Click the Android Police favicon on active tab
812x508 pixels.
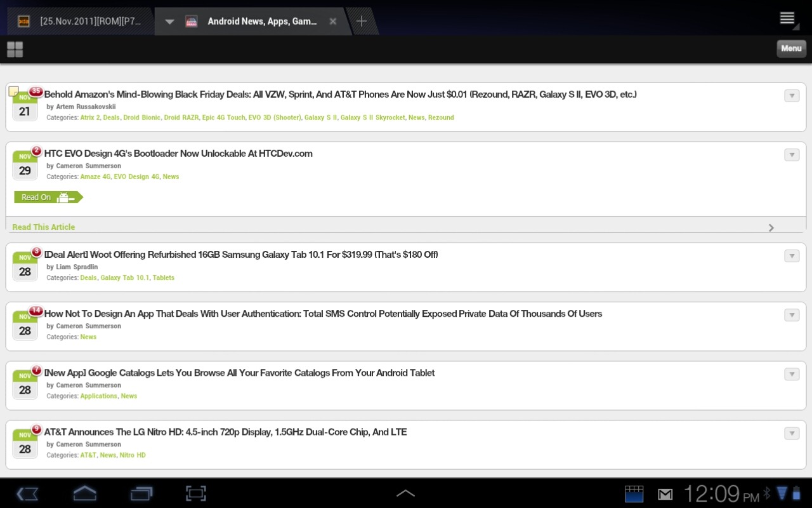point(191,21)
